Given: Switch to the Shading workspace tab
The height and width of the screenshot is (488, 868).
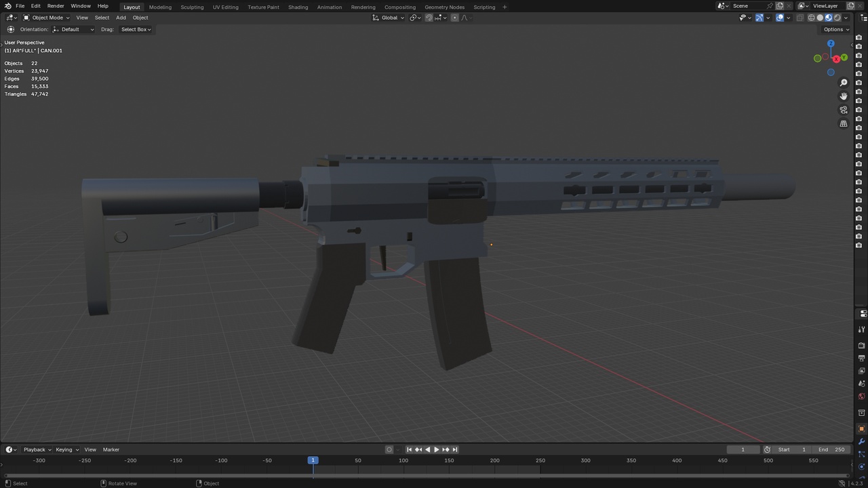Looking at the screenshot, I should click(298, 7).
